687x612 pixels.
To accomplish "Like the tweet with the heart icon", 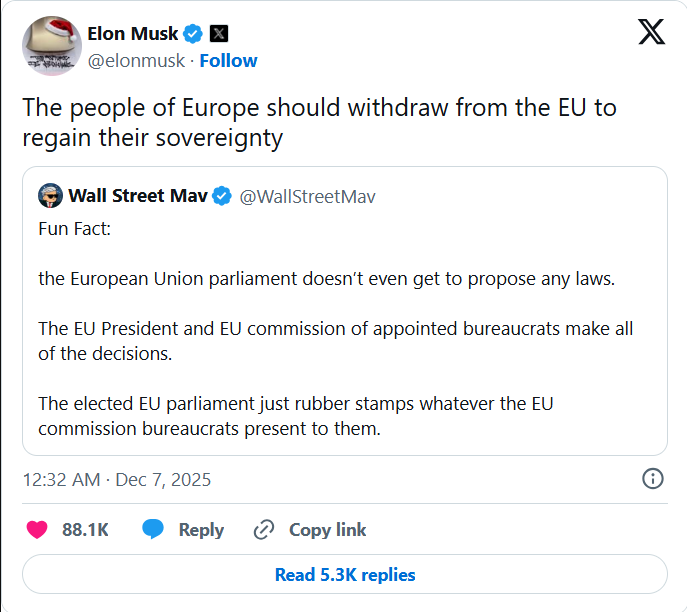I will click(37, 530).
